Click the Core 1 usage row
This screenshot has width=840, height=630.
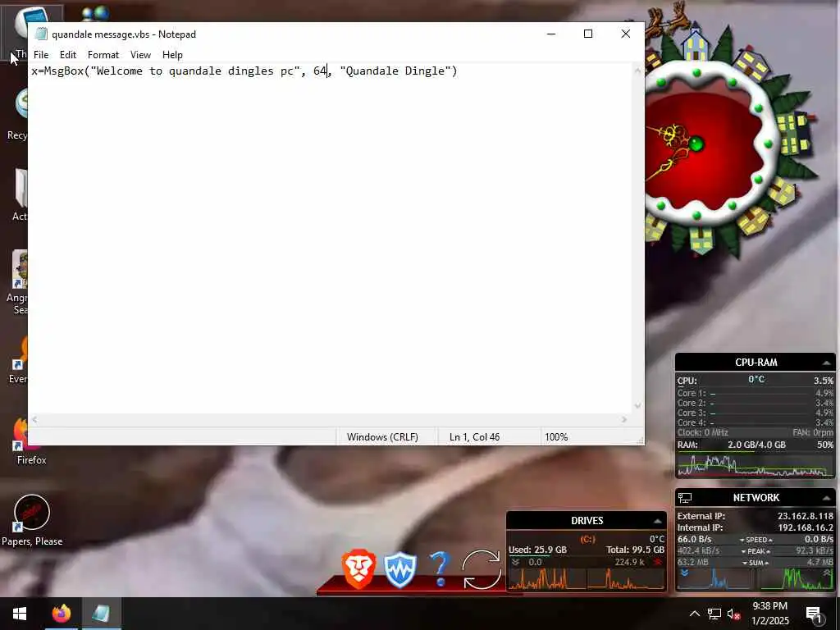pos(755,393)
